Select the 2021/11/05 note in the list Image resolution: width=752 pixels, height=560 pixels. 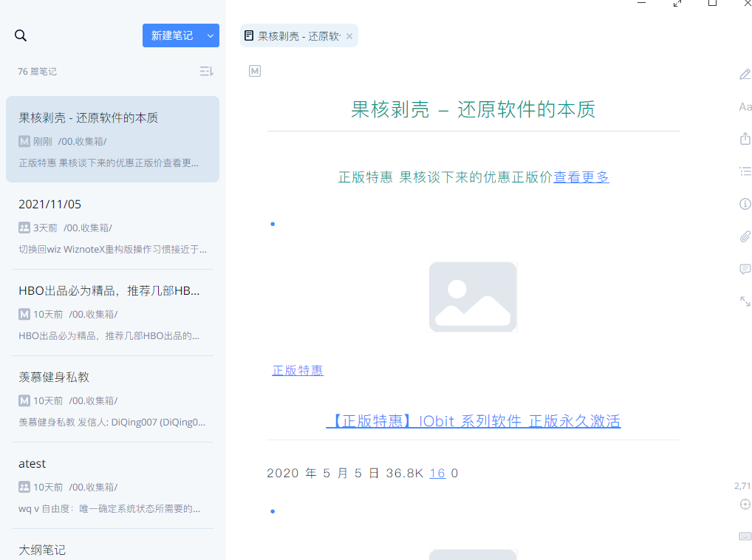[x=112, y=225]
